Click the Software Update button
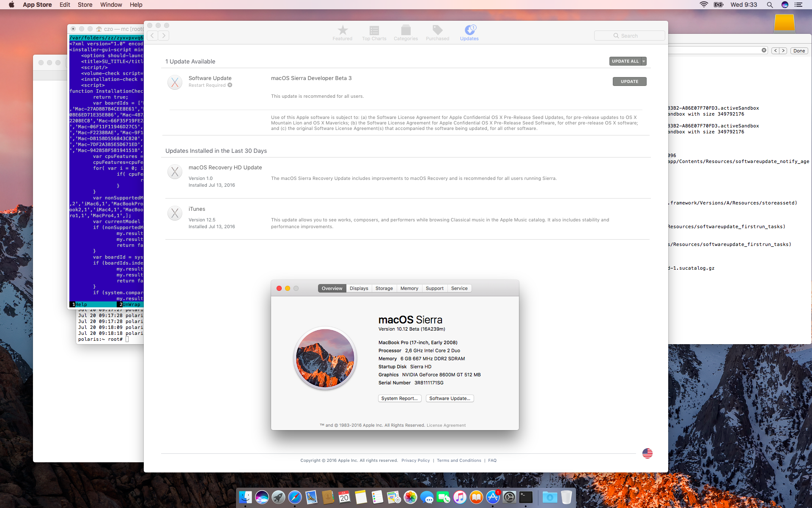The width and height of the screenshot is (812, 508). click(x=450, y=398)
